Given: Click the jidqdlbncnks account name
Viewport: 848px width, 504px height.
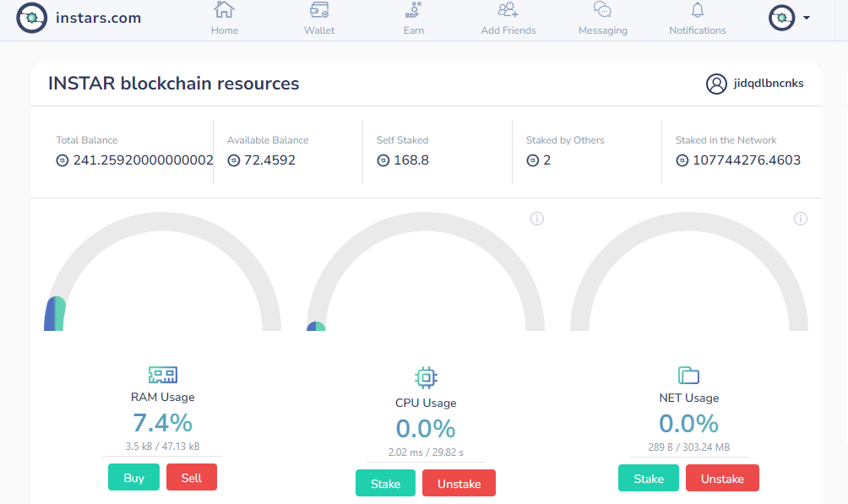Looking at the screenshot, I should pos(768,84).
